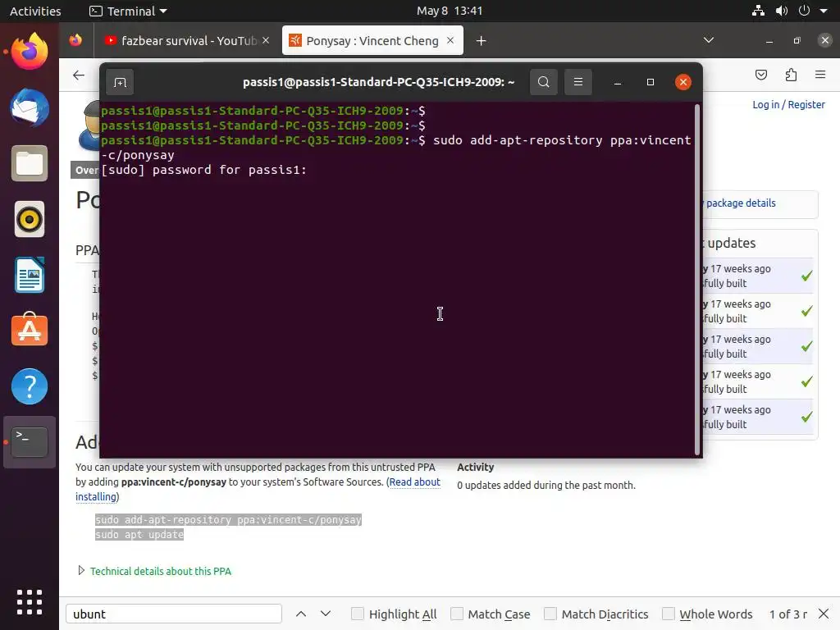This screenshot has height=630, width=840.
Task: Open the package details link
Action: click(x=741, y=203)
